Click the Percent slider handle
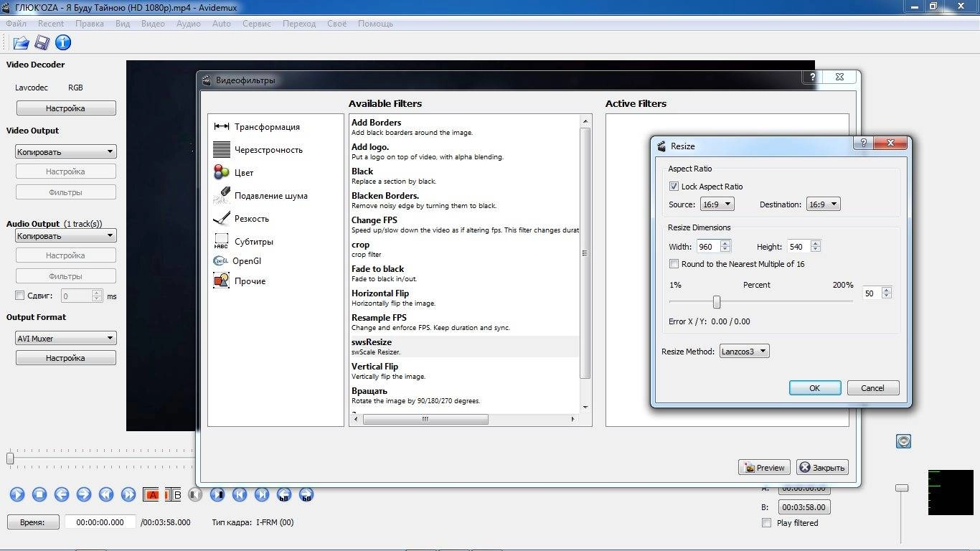Image resolution: width=980 pixels, height=551 pixels. click(x=716, y=302)
